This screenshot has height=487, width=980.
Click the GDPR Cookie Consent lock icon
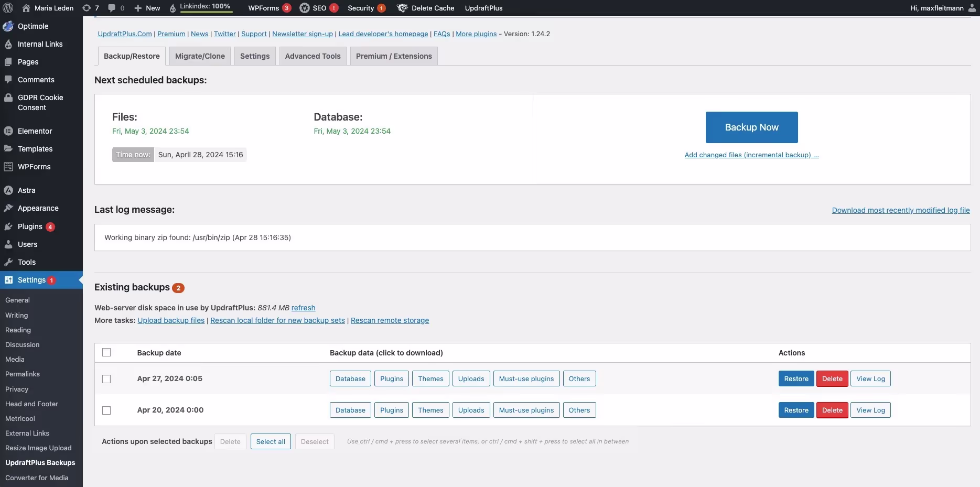point(8,98)
